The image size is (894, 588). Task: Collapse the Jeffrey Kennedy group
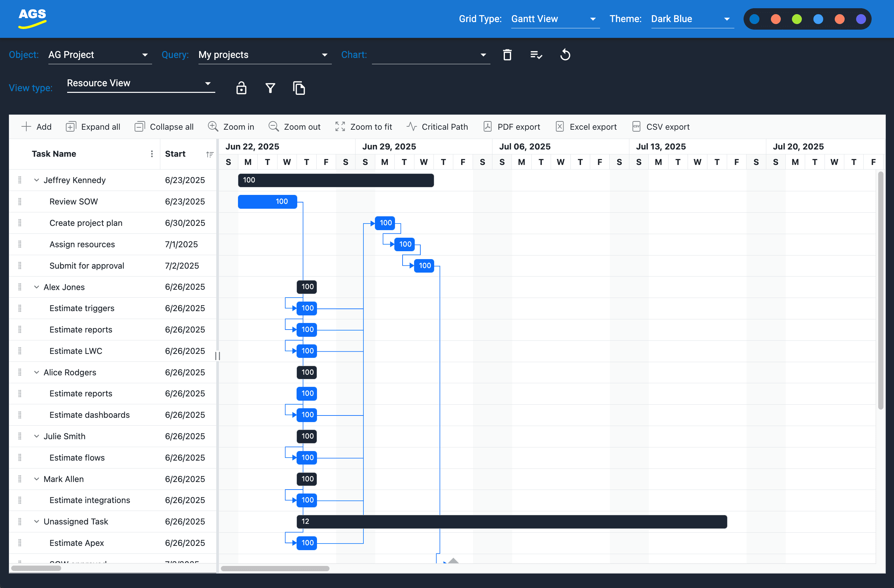(x=37, y=180)
